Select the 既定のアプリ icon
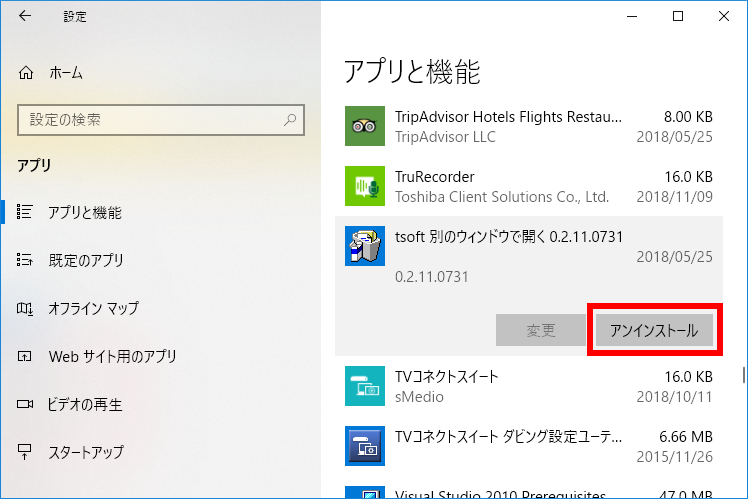The width and height of the screenshot is (748, 499). point(24,260)
